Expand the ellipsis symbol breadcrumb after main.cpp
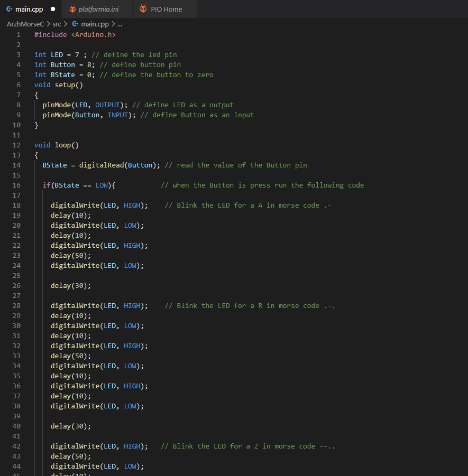Image resolution: width=468 pixels, height=476 pixels. [x=120, y=24]
